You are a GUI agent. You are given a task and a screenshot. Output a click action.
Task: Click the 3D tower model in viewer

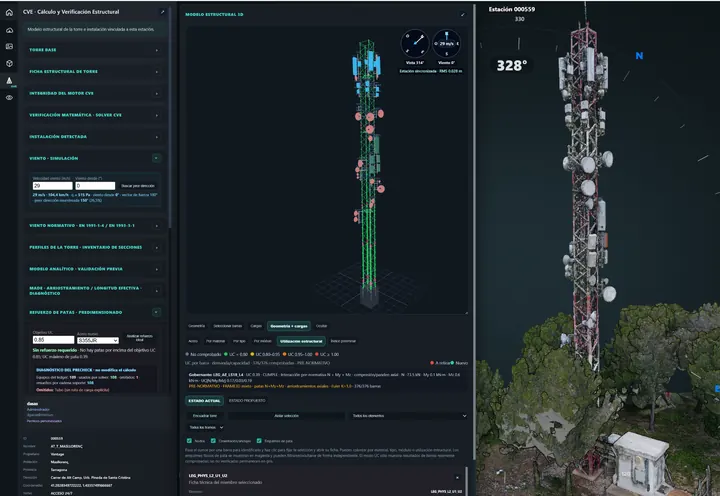point(369,175)
